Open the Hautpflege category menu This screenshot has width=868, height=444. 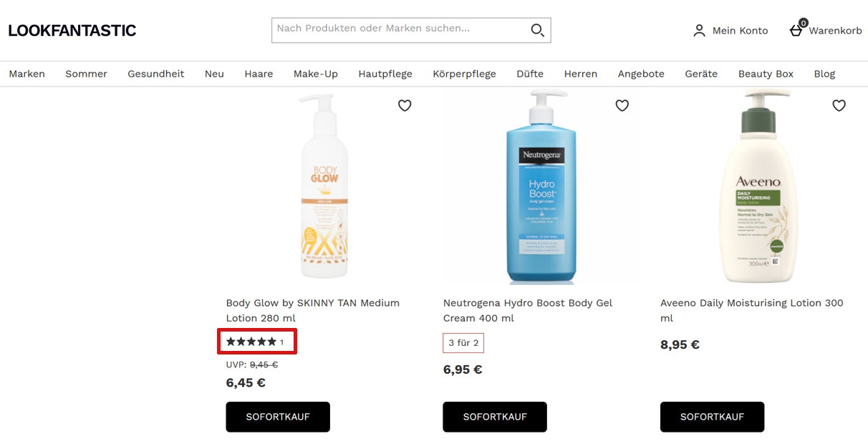tap(385, 73)
